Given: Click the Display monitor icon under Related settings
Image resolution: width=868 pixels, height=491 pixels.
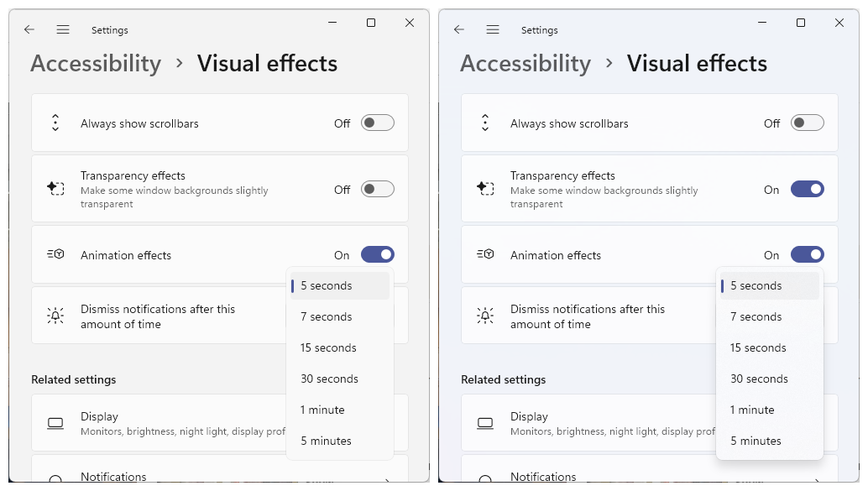Looking at the screenshot, I should [x=55, y=421].
